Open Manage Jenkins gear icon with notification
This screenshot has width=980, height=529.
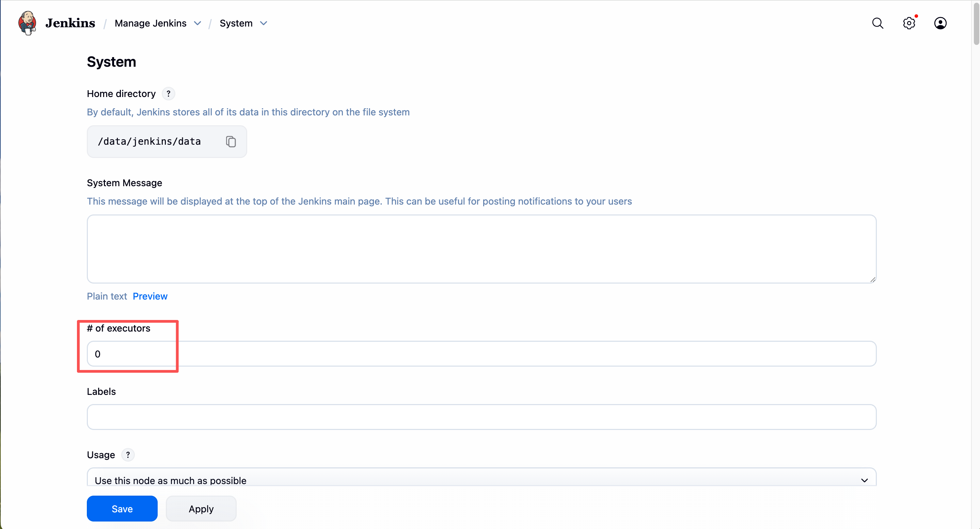(909, 23)
